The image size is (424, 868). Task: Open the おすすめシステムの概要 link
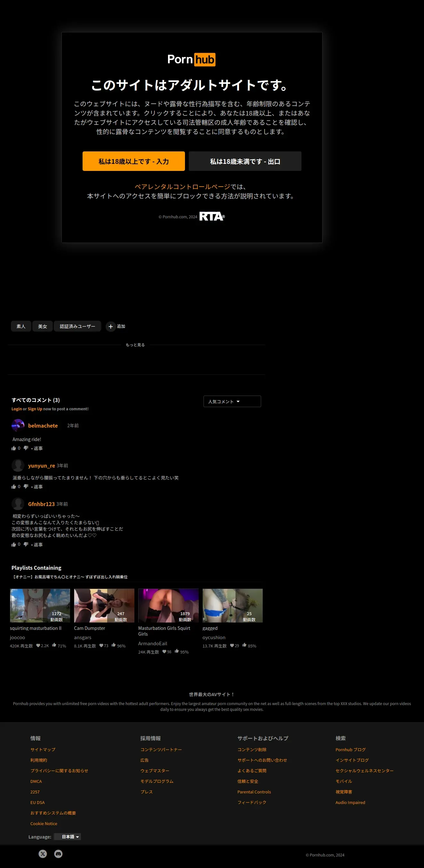point(53,813)
